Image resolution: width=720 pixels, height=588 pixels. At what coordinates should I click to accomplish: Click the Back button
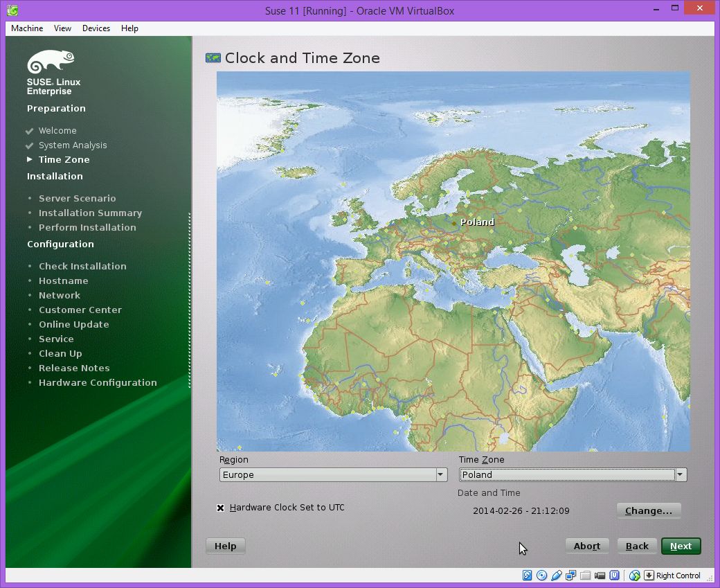click(x=637, y=546)
